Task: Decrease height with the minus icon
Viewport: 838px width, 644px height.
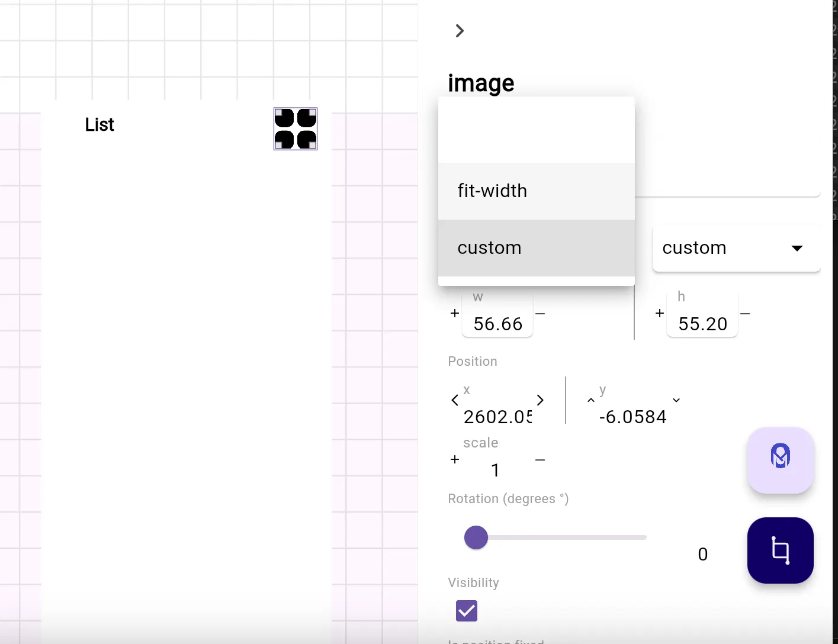Action: tap(745, 313)
